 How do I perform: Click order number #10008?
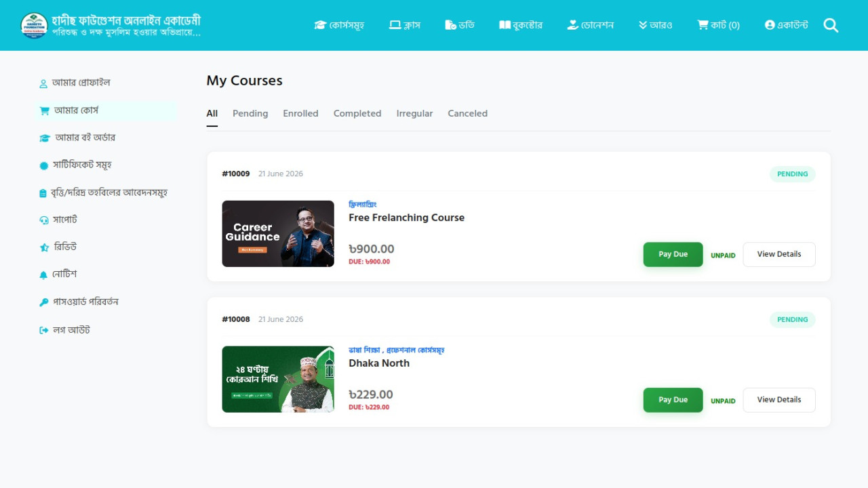(x=236, y=320)
